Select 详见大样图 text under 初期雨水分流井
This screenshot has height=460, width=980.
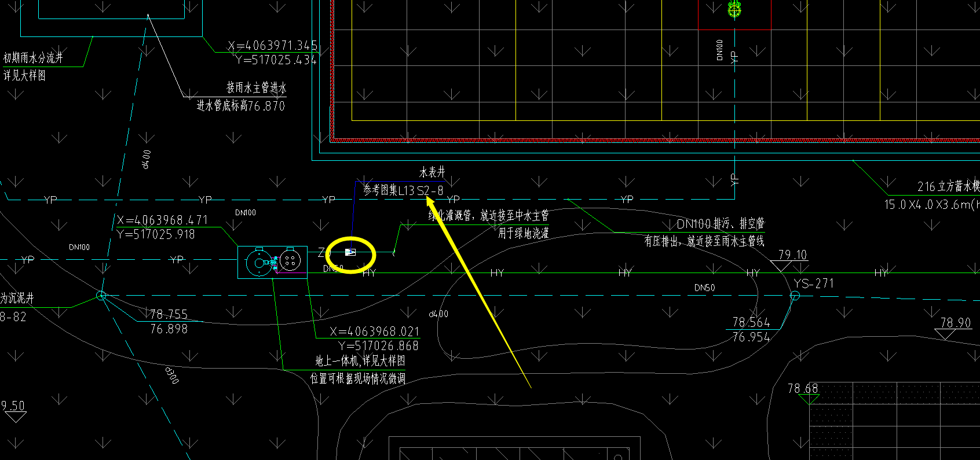(24, 75)
